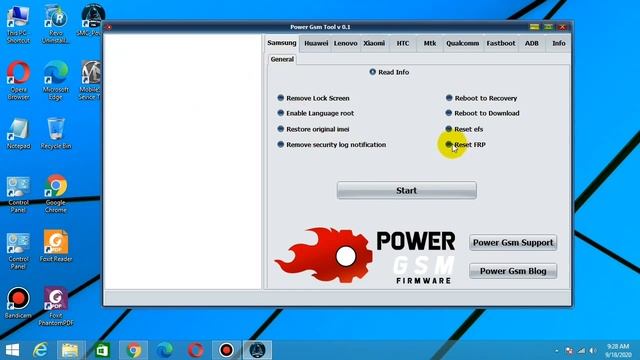This screenshot has width=640, height=360.
Task: Open Opera Browser desktop icon
Action: (x=18, y=80)
